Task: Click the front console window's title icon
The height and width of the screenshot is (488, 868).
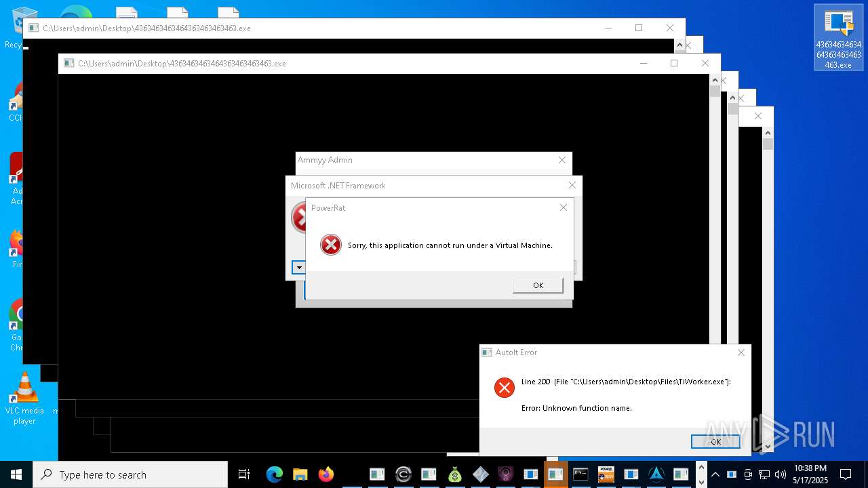Action: click(x=68, y=64)
